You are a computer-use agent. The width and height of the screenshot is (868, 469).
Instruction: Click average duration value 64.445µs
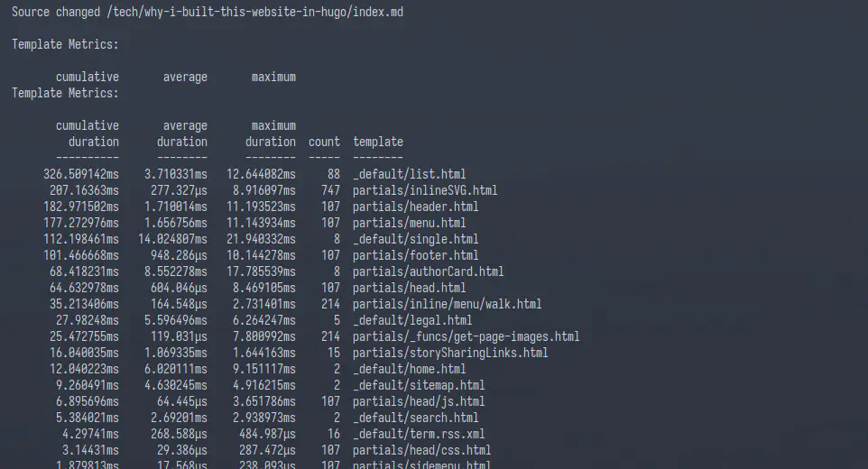pyautogui.click(x=182, y=401)
